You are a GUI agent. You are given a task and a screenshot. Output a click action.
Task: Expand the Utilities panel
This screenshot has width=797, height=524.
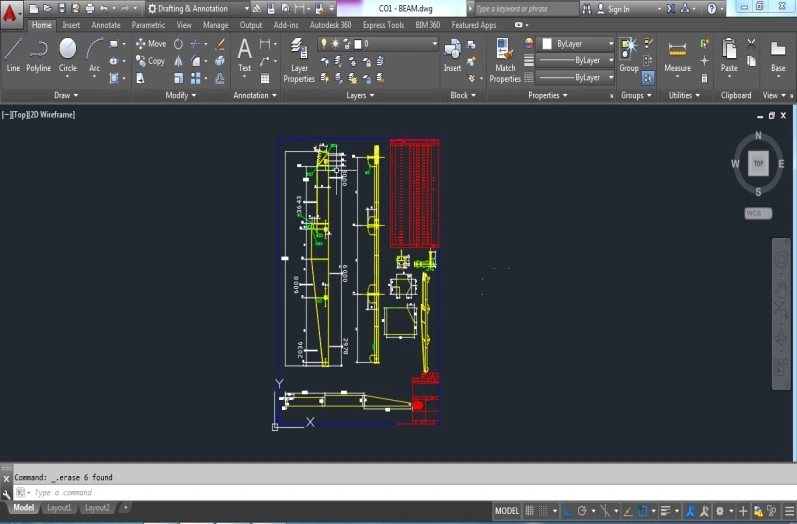(684, 95)
